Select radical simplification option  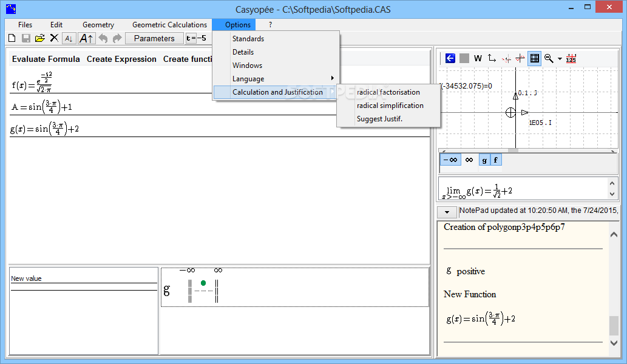388,106
